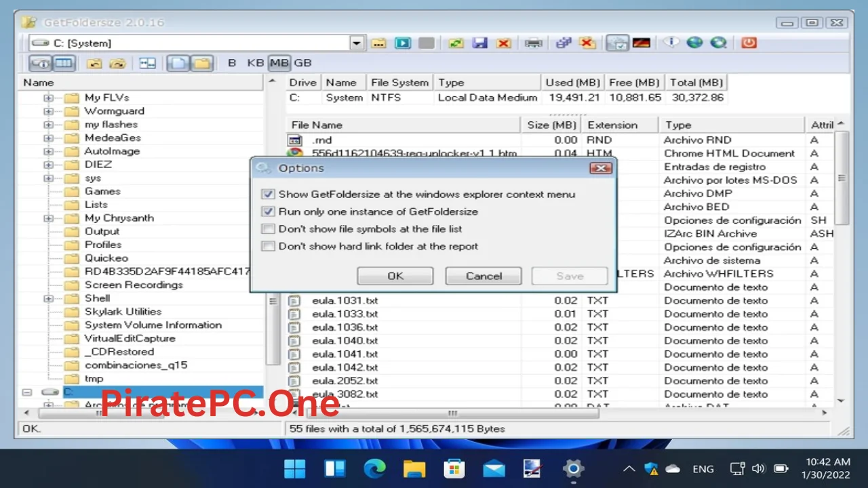Click the info balloon icon
Viewport: 868px width, 488px height.
click(x=671, y=43)
